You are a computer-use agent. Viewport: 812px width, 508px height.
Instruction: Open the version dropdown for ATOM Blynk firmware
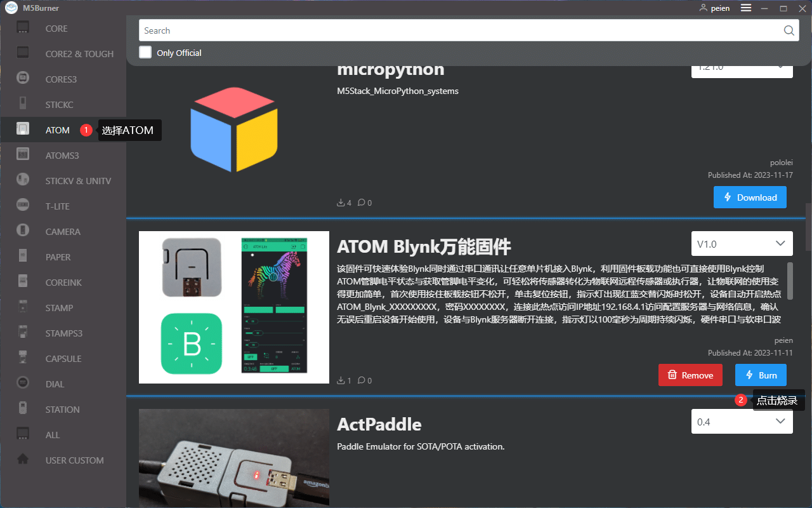coord(742,243)
